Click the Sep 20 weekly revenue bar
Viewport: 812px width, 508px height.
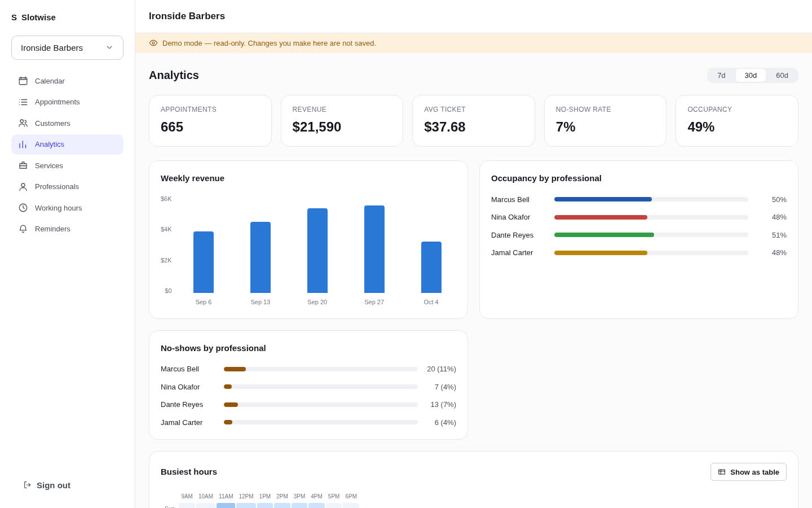317,251
